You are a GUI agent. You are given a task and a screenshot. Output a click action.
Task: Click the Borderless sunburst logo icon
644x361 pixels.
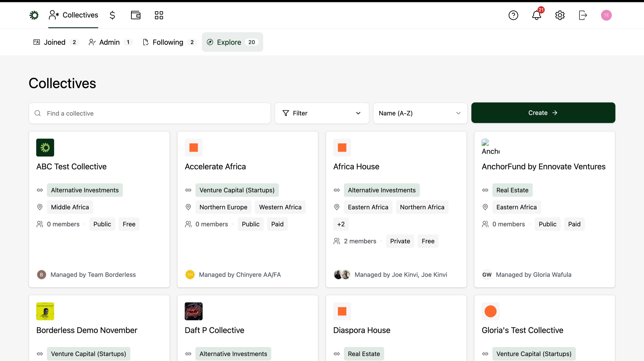(x=34, y=15)
